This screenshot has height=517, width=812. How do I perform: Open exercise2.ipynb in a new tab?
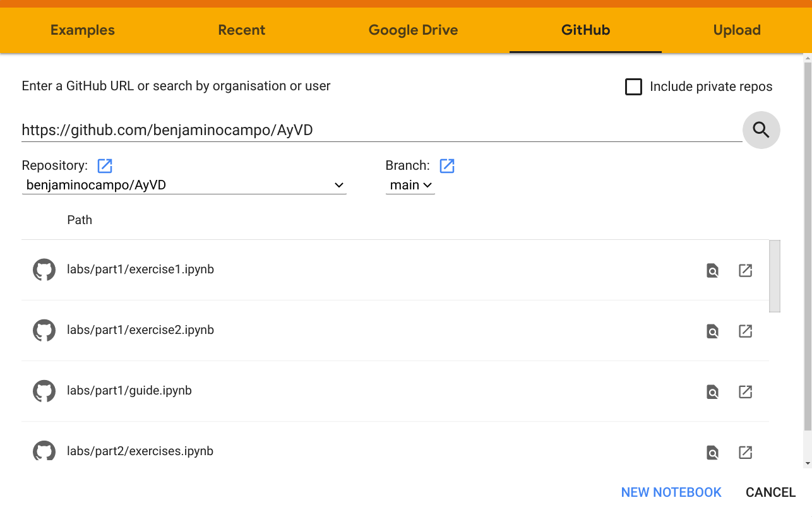pyautogui.click(x=745, y=331)
